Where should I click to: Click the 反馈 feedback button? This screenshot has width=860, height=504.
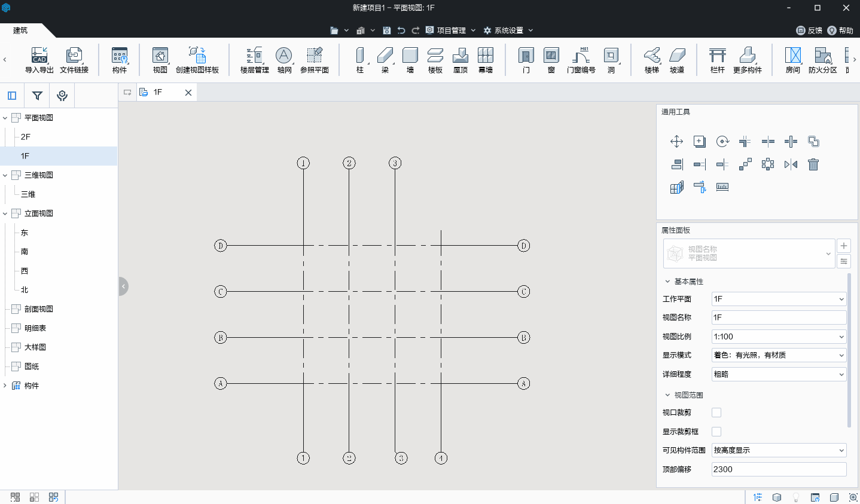pyautogui.click(x=809, y=30)
